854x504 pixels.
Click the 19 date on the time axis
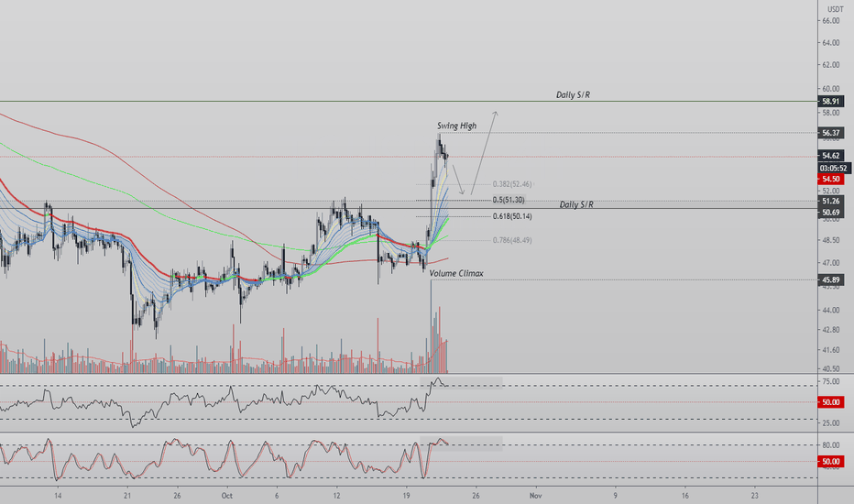pos(406,496)
